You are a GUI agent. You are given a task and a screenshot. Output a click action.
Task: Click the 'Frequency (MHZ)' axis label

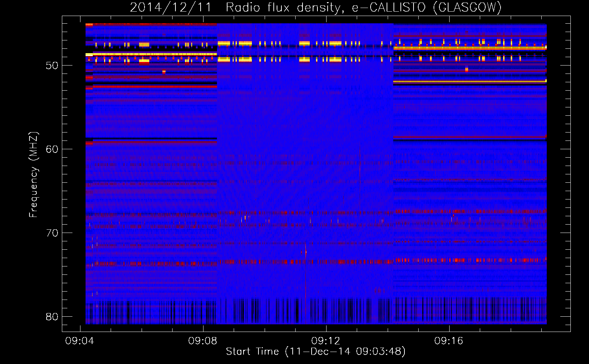pos(33,175)
